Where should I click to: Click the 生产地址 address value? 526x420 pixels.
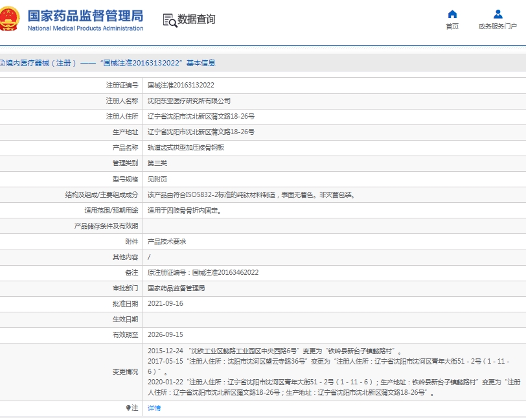coord(201,132)
